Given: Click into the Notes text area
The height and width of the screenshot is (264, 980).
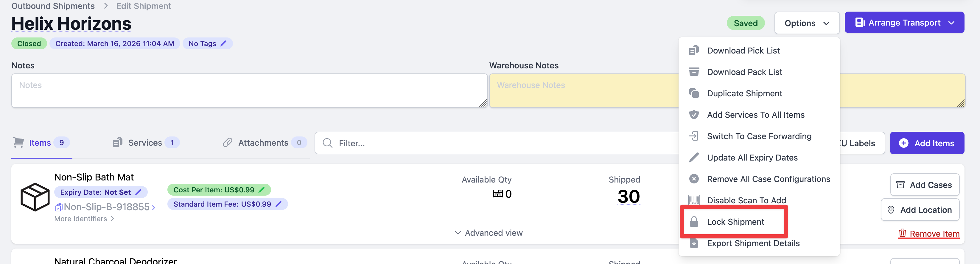Looking at the screenshot, I should pyautogui.click(x=249, y=91).
